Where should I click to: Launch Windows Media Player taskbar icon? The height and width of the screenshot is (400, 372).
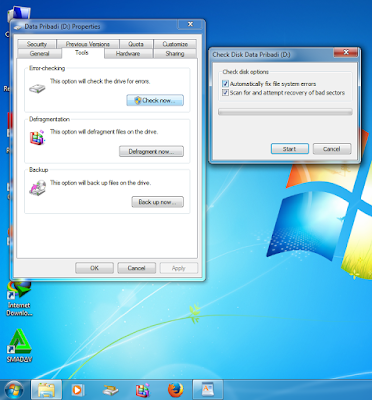[78, 390]
